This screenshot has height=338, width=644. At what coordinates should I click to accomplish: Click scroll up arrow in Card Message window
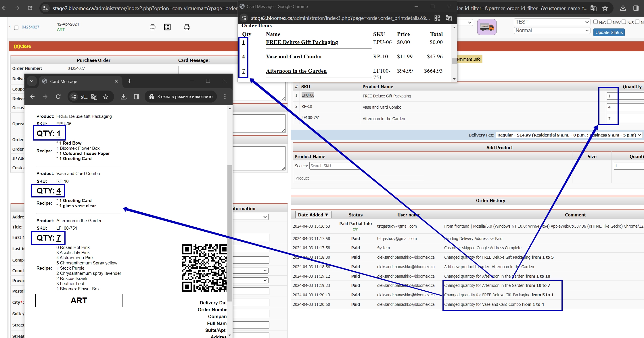click(229, 109)
